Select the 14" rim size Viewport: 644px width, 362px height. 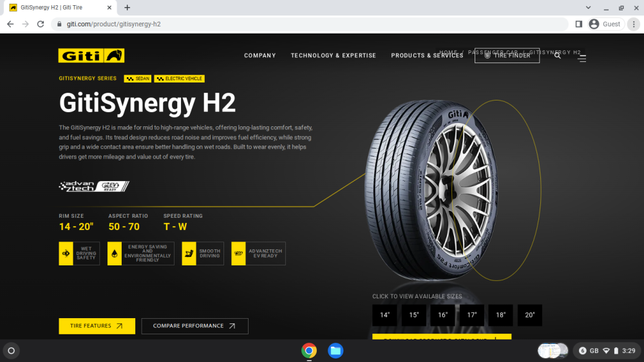[384, 315]
